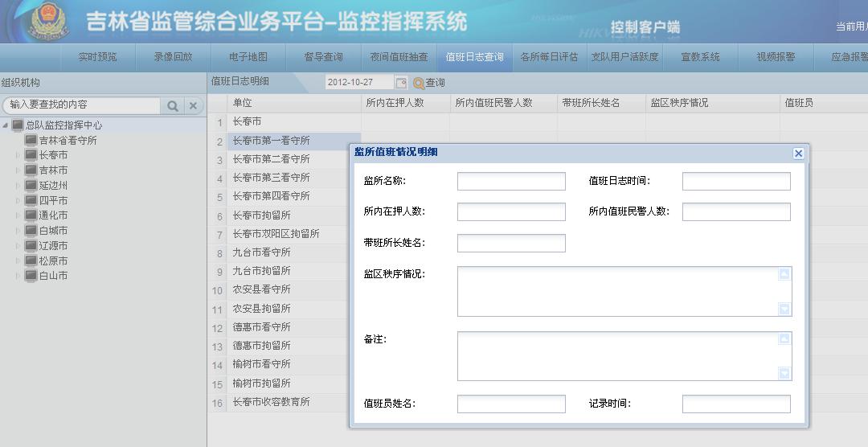Click the 查询 magnifier query icon

[x=419, y=83]
